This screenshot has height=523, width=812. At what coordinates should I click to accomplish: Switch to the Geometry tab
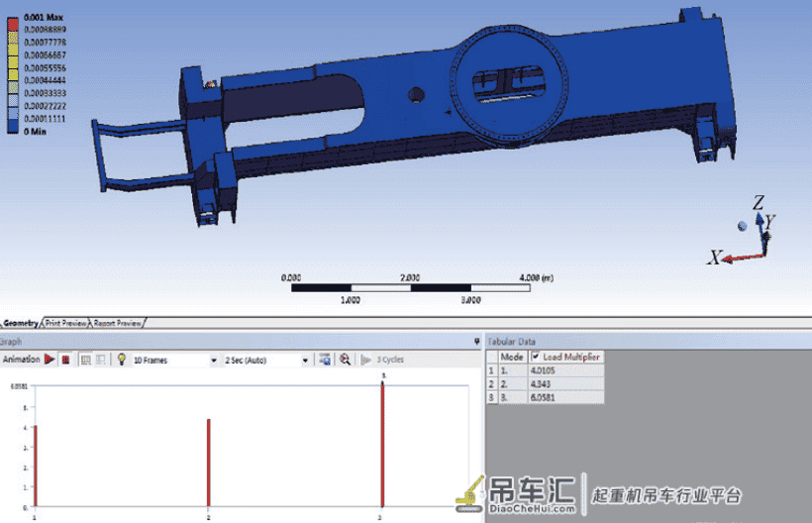tap(21, 323)
